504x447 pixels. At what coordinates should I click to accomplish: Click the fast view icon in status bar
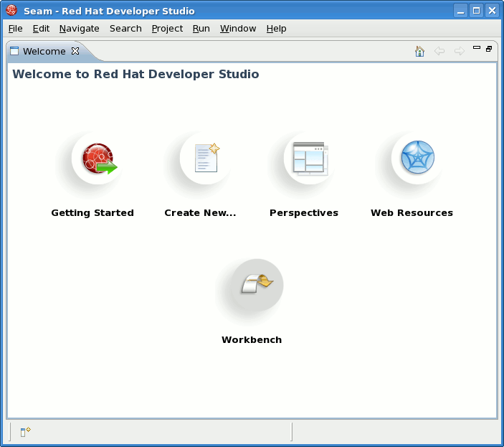[25, 432]
